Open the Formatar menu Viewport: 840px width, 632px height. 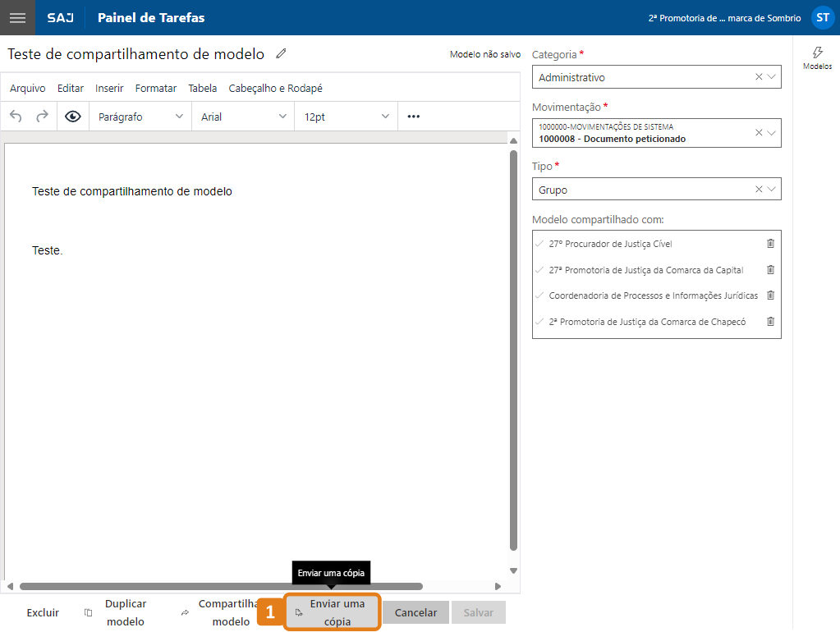pos(155,88)
